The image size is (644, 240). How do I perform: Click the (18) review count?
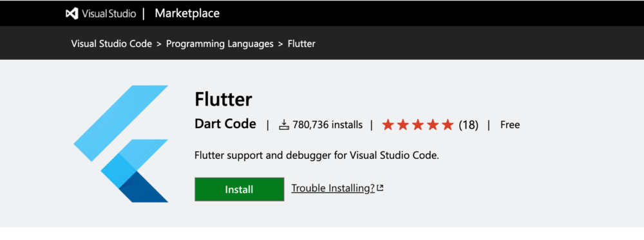click(468, 125)
